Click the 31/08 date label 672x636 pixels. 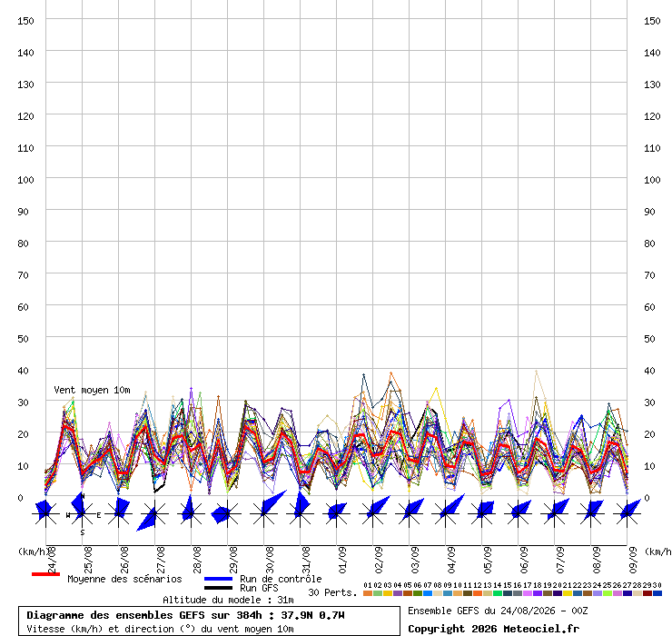point(306,560)
